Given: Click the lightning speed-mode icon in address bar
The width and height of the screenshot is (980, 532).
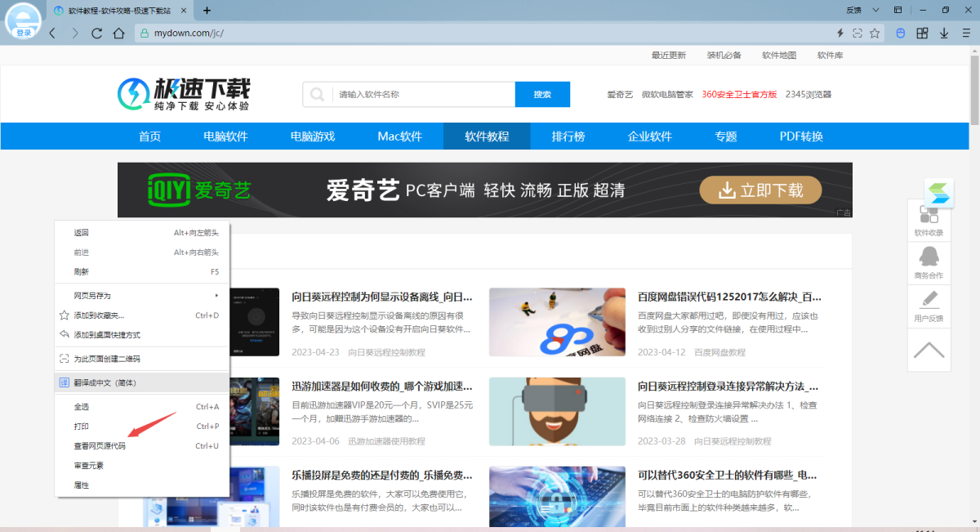Looking at the screenshot, I should point(840,34).
